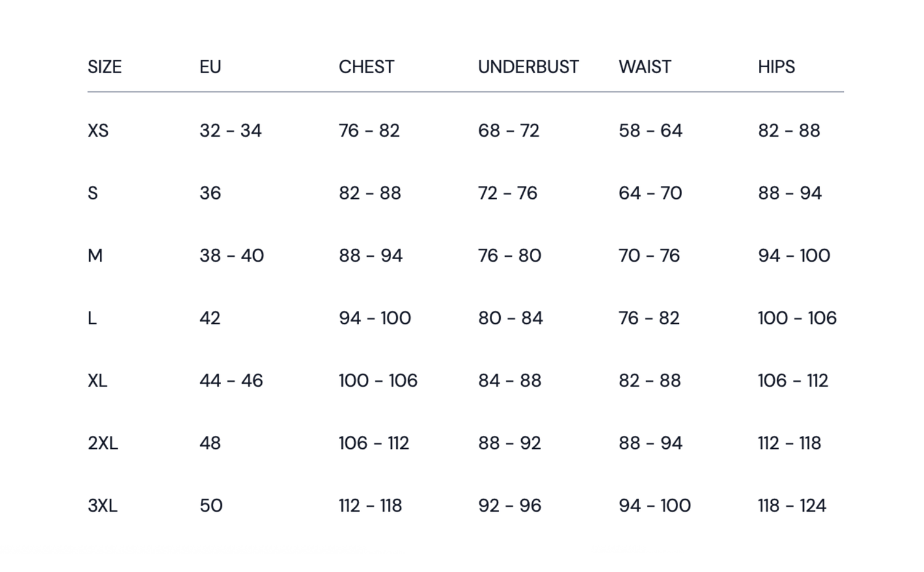924x572 pixels.
Task: Click underbust measurement 92 - 96
Action: click(x=509, y=506)
